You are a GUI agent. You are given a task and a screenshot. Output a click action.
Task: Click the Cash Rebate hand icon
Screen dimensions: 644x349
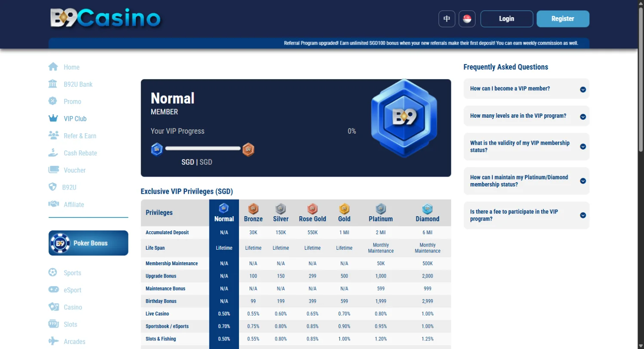[53, 153]
